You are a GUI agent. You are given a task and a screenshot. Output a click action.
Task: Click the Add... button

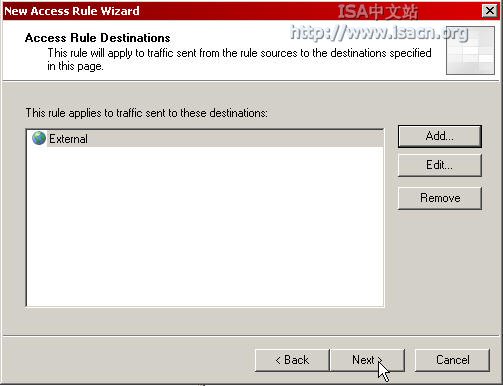[440, 136]
